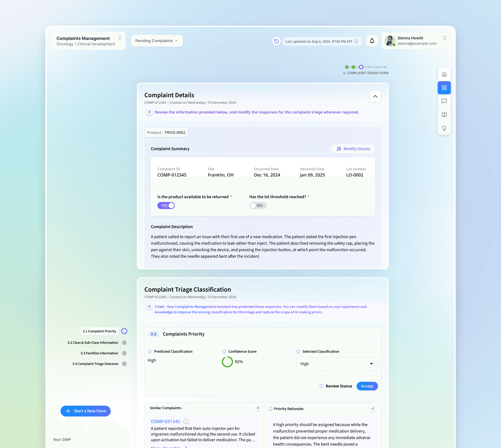Screen dimensions: 501x448
Task: Open the home icon in right sidebar
Action: tap(444, 74)
